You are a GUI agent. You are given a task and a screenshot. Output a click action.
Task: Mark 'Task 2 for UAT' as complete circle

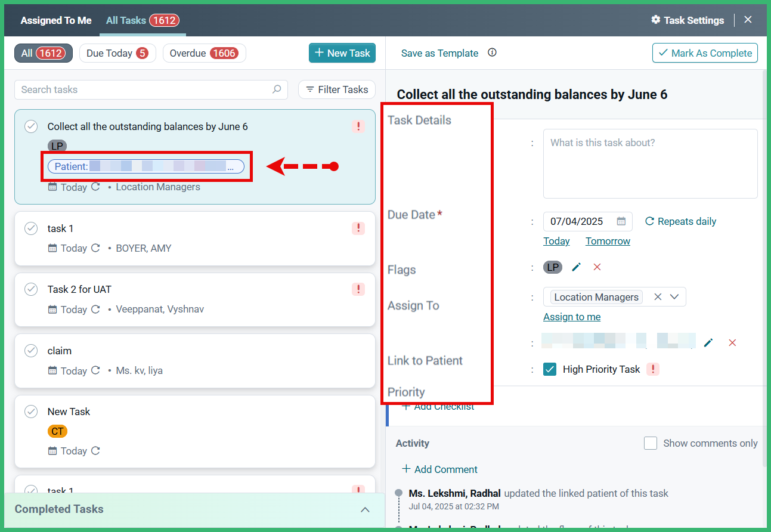coord(31,289)
